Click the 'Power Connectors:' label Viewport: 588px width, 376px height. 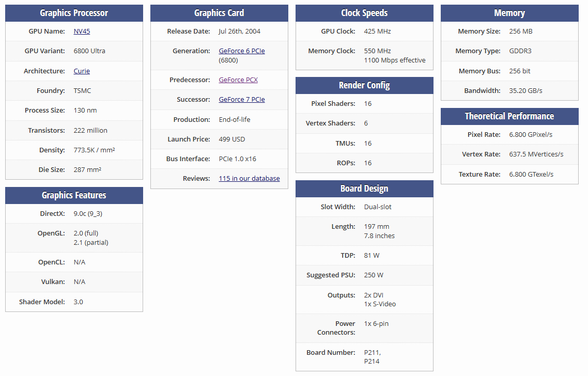336,328
